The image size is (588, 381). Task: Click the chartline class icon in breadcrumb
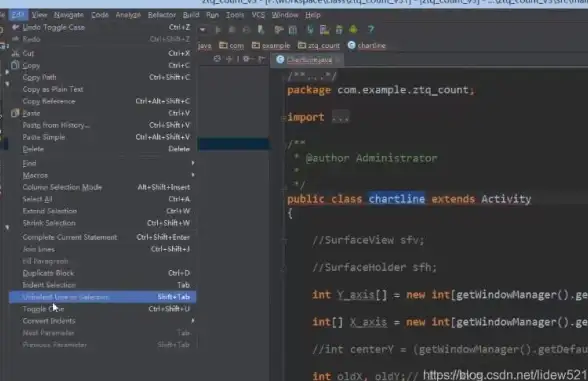click(351, 45)
